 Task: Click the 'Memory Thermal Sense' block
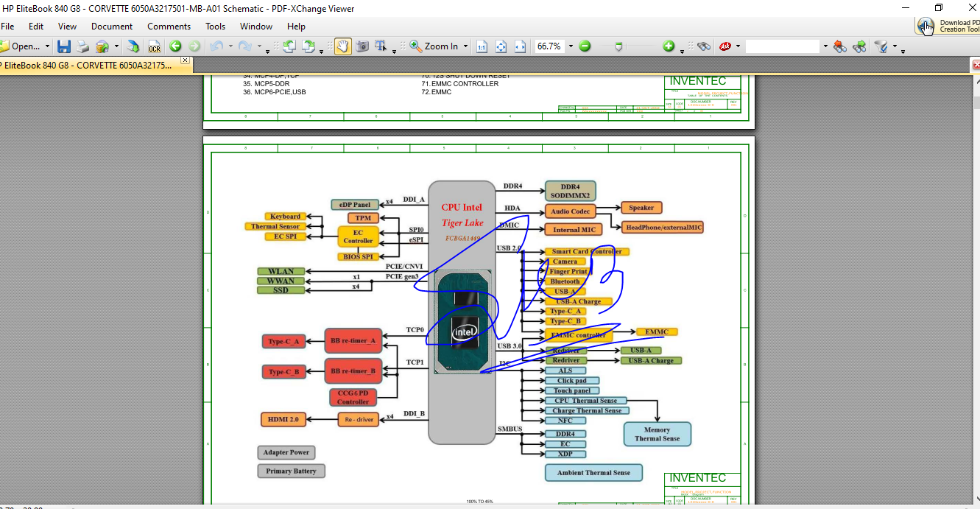pos(657,434)
